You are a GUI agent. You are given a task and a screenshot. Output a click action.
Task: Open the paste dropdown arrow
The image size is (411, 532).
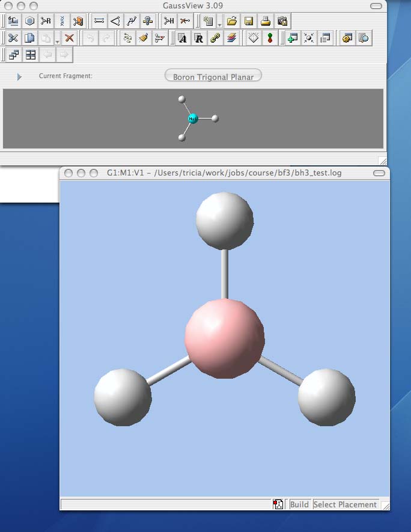(x=57, y=41)
